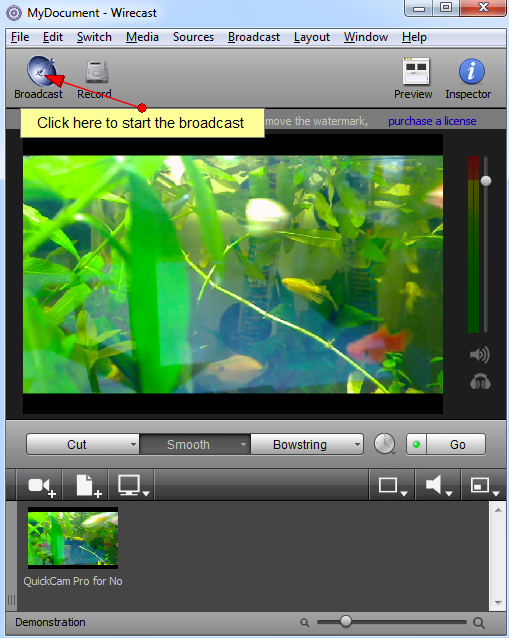Expand the Cut transition dropdown arrow
The width and height of the screenshot is (509, 638).
(133, 444)
